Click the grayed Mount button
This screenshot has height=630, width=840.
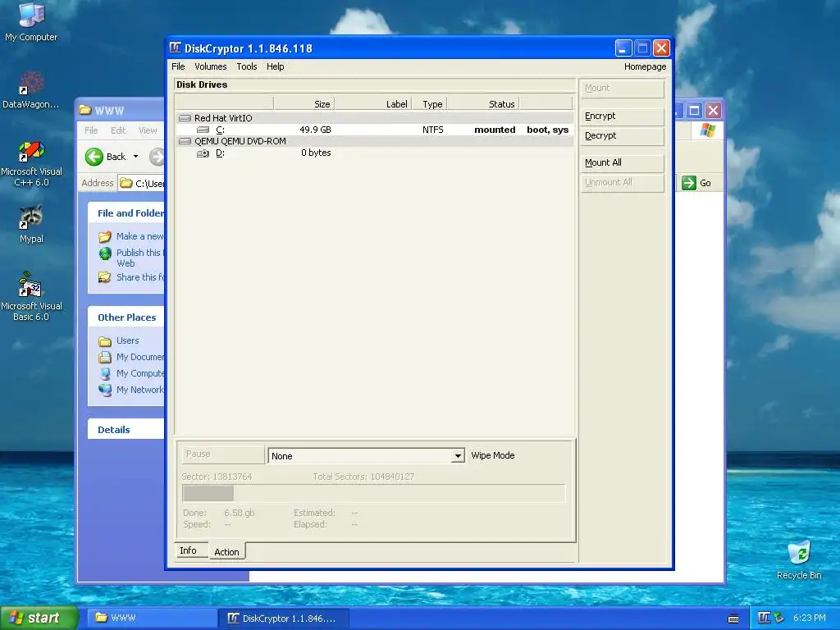(622, 89)
